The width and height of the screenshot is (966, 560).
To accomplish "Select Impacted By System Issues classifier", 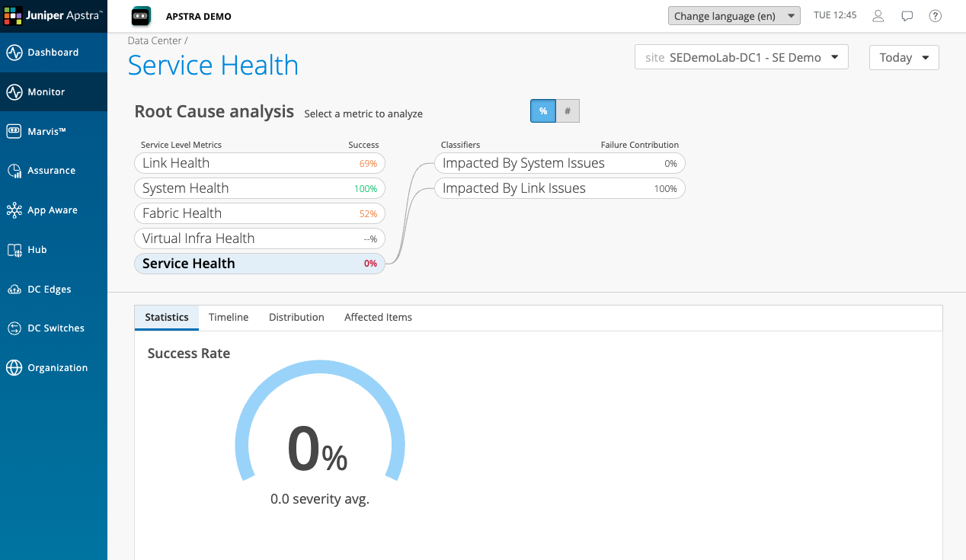I will pos(560,163).
